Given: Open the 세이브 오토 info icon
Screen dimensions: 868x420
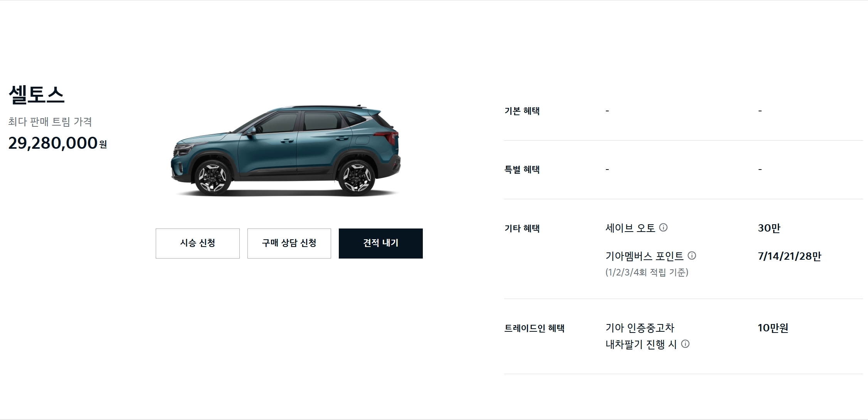Looking at the screenshot, I should coord(663,227).
